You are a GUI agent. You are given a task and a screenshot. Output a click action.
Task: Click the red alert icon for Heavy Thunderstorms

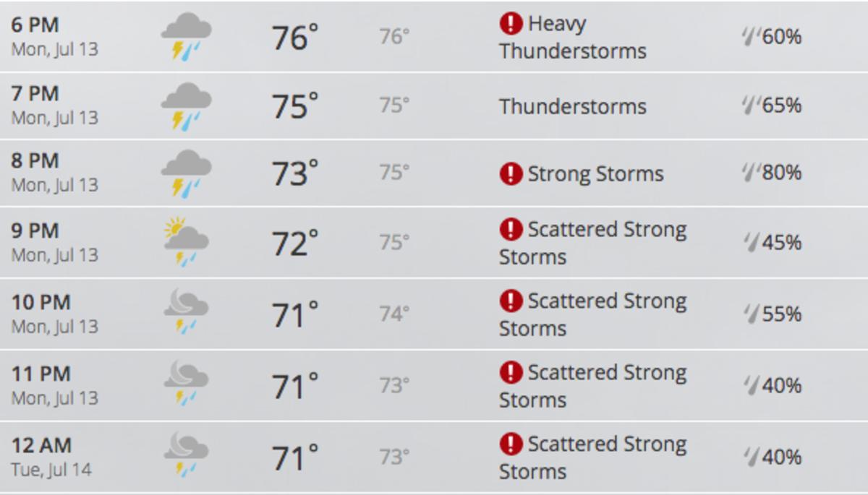[511, 24]
